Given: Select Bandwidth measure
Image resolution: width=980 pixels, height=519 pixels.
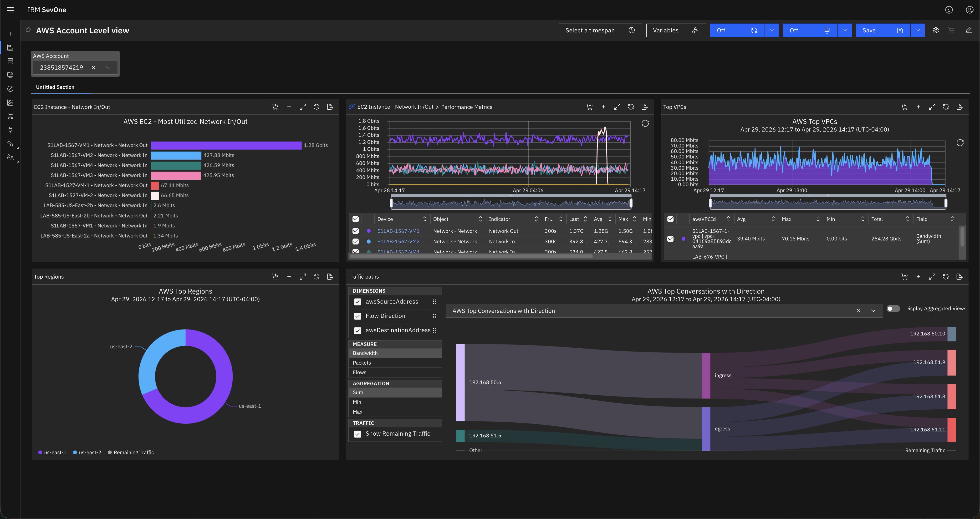Looking at the screenshot, I should click(x=395, y=353).
